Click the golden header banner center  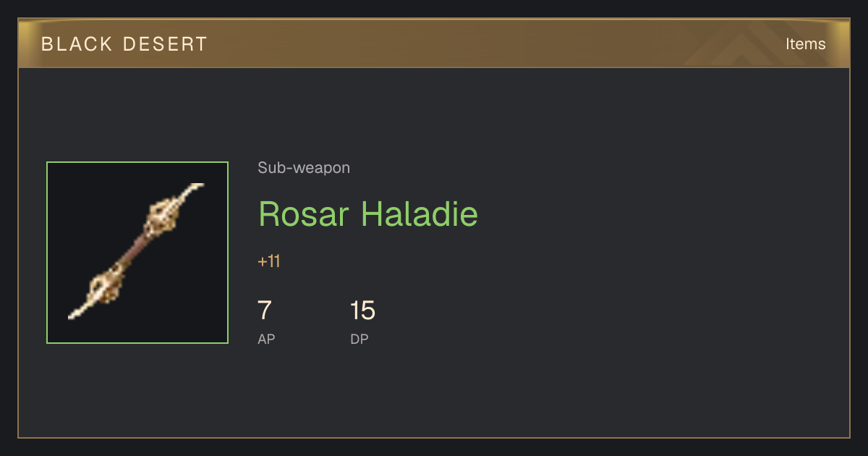point(434,43)
